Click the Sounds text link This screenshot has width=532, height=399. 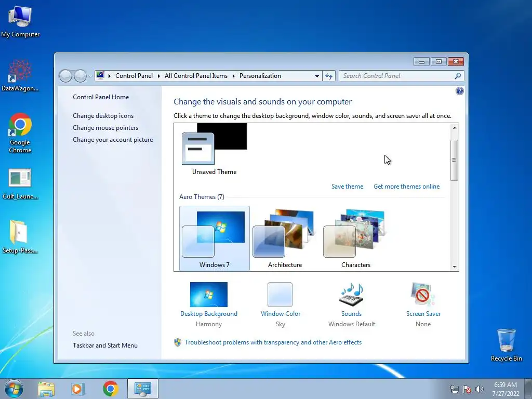(x=352, y=314)
